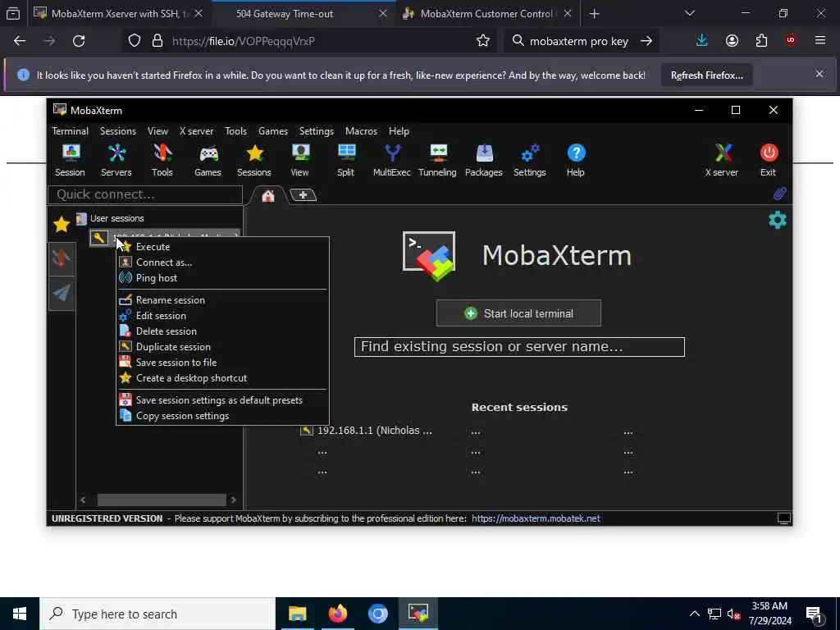840x630 pixels.
Task: Click the red Exit power icon
Action: click(768, 160)
